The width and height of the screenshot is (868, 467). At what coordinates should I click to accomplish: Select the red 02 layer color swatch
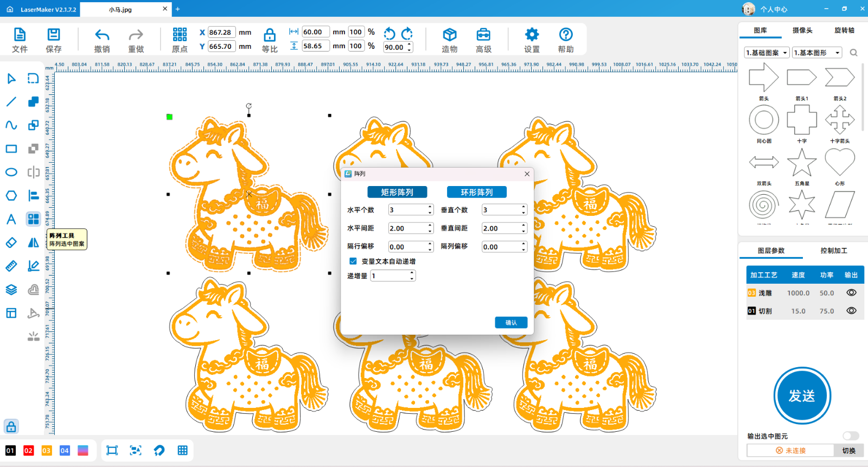pyautogui.click(x=28, y=451)
